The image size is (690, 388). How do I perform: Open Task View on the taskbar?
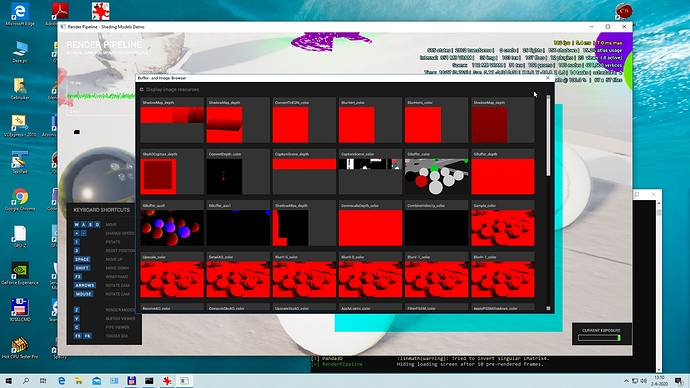pyautogui.click(x=43, y=381)
